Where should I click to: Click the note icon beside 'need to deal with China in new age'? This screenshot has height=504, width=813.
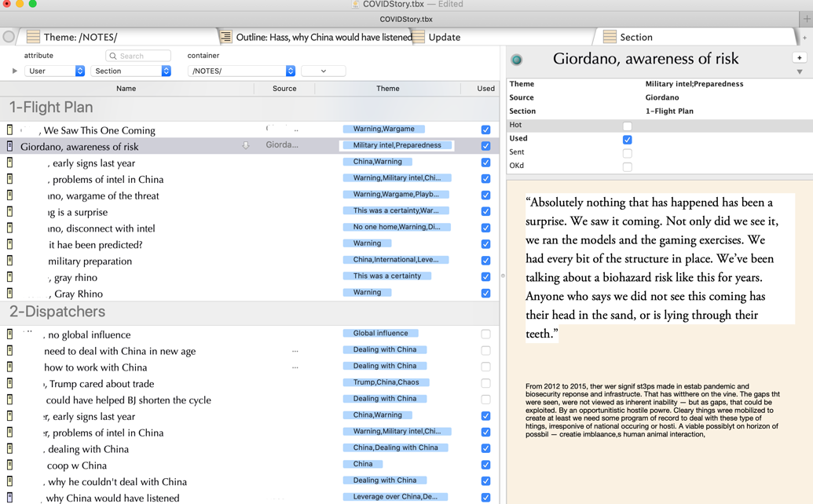pos(9,351)
